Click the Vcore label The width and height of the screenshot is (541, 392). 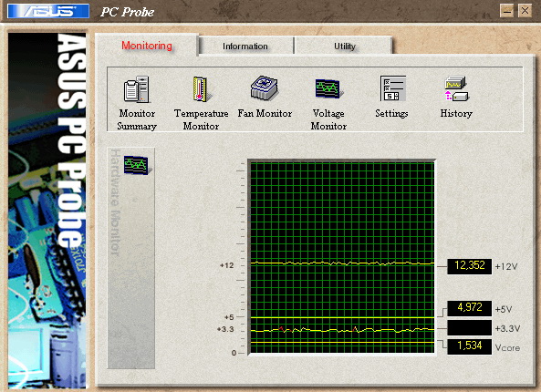point(507,347)
